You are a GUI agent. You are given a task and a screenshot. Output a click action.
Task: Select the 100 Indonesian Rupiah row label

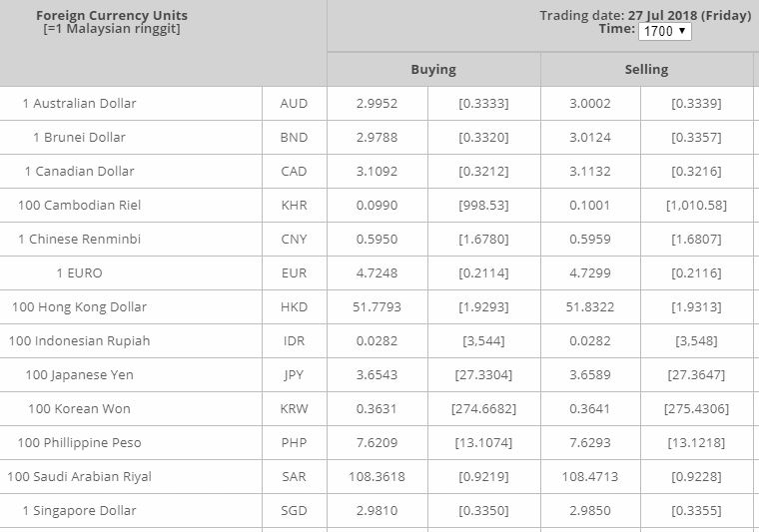(x=79, y=341)
